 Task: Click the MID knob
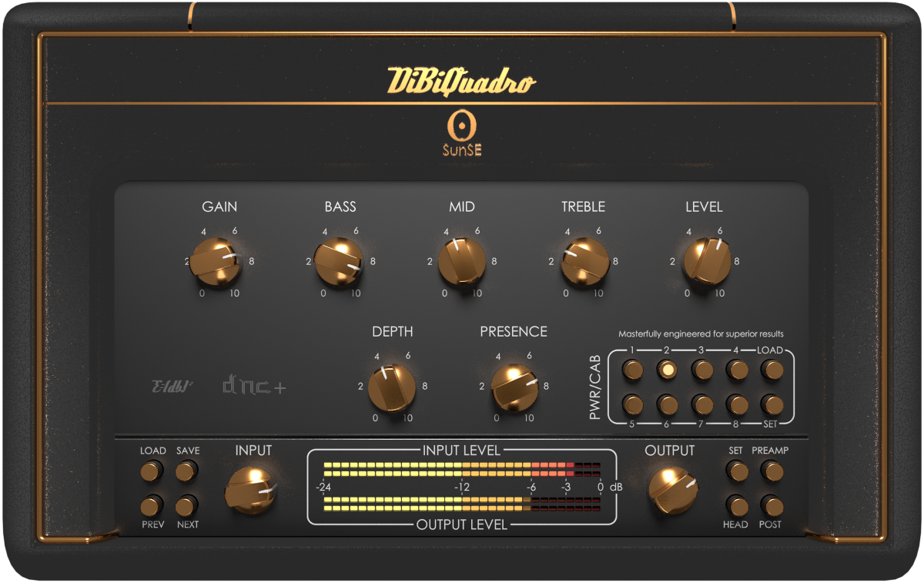point(462,261)
